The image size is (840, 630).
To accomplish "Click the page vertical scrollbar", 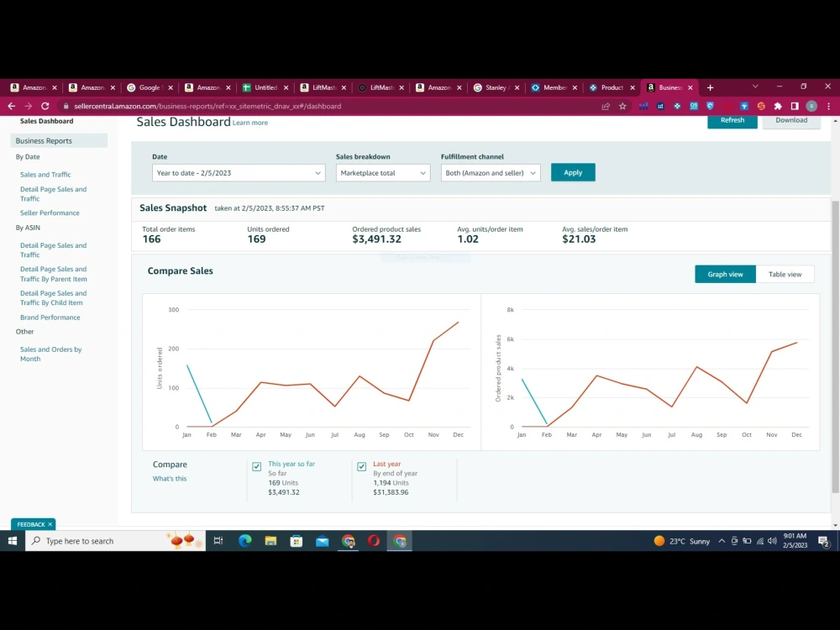I will pos(835,346).
